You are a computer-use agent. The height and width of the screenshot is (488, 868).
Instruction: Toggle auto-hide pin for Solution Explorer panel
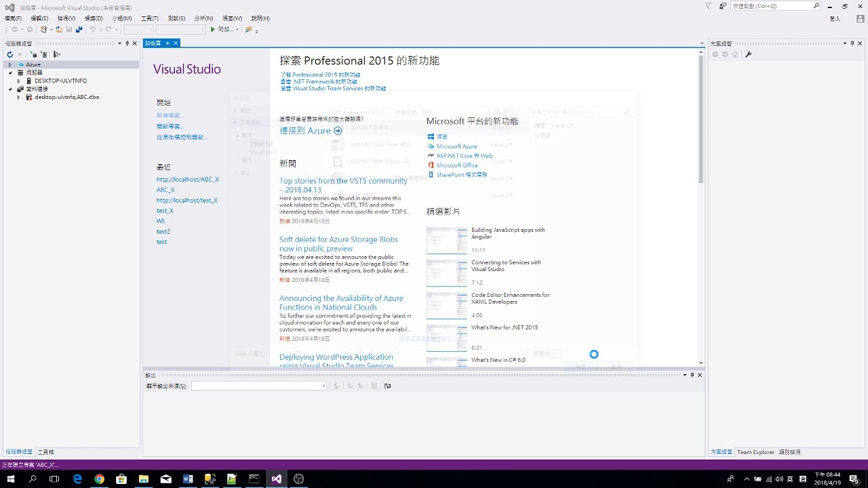coord(851,43)
